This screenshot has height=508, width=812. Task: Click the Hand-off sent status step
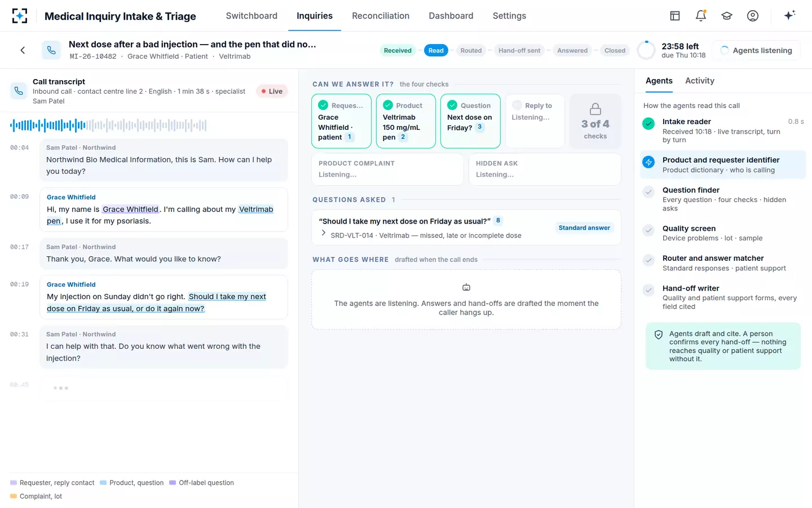click(x=519, y=50)
